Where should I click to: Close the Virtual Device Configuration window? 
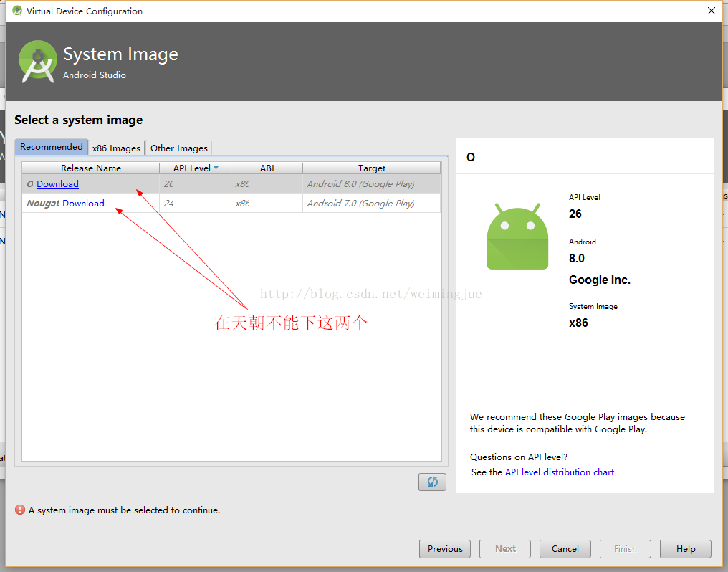pyautogui.click(x=712, y=11)
